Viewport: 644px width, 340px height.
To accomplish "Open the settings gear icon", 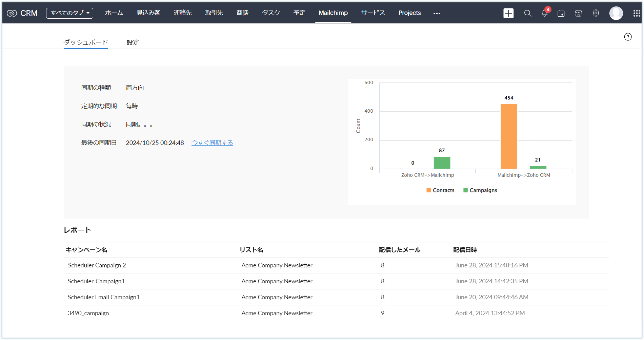I will click(596, 13).
